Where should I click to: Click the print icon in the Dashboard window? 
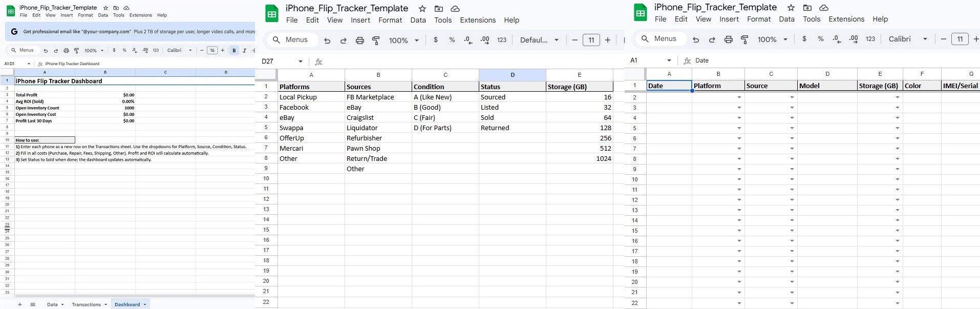pos(66,51)
